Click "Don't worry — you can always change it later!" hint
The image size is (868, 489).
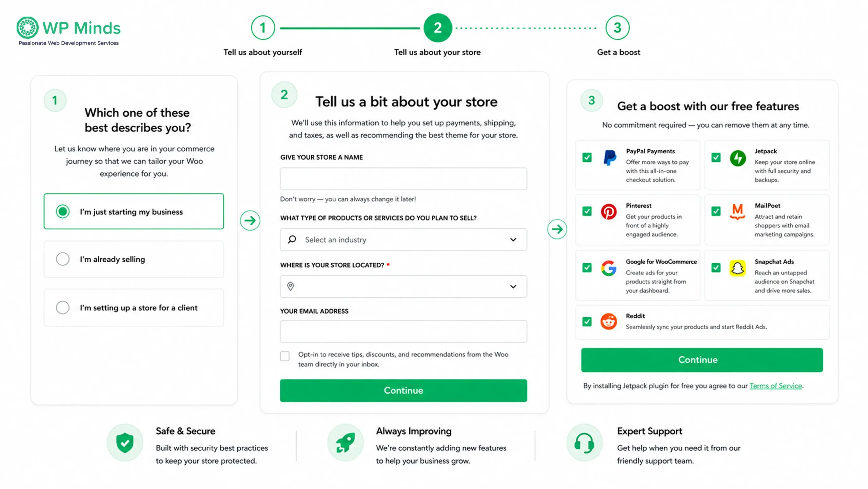[x=348, y=199]
